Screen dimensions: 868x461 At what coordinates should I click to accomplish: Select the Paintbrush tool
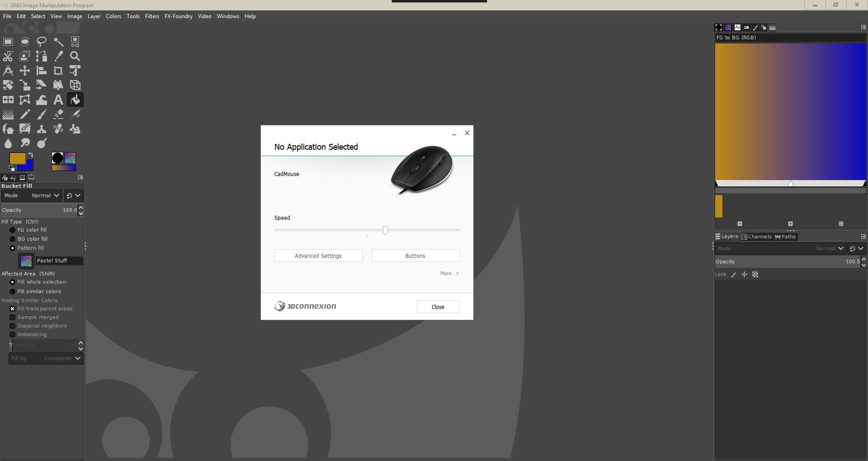42,114
